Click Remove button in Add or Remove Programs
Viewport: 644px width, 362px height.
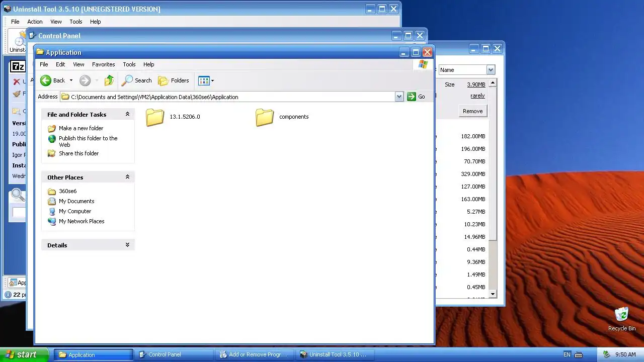point(472,111)
